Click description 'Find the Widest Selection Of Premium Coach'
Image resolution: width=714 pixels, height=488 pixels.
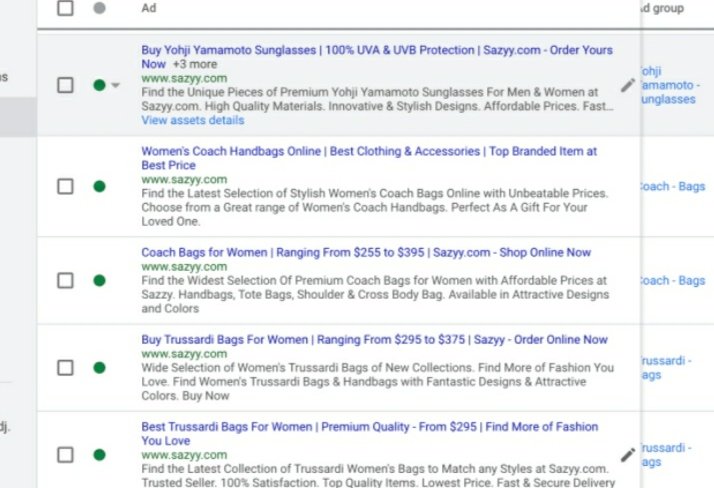click(x=375, y=294)
